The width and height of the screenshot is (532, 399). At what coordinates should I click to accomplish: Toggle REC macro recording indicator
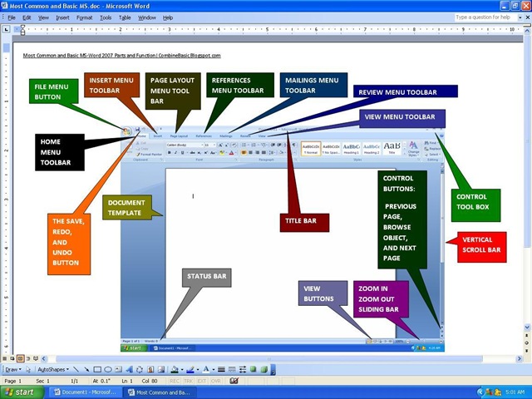click(175, 381)
